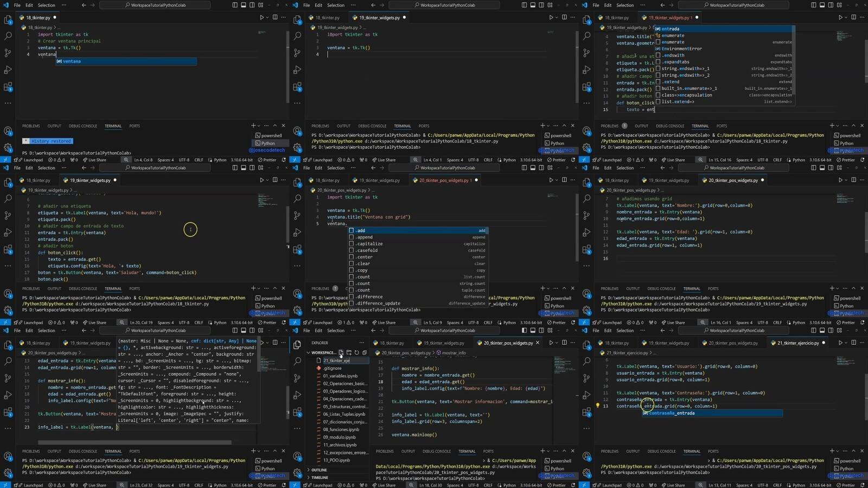Viewport: 868px width, 488px height.
Task: Toggle bottom panel in Ln 16, Col 1 window
Action: 822,168
